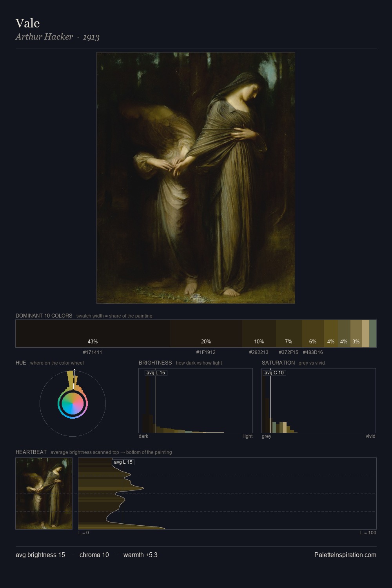This screenshot has height=588, width=392.
Task: Click the 43% darkest color swatch
Action: (93, 334)
